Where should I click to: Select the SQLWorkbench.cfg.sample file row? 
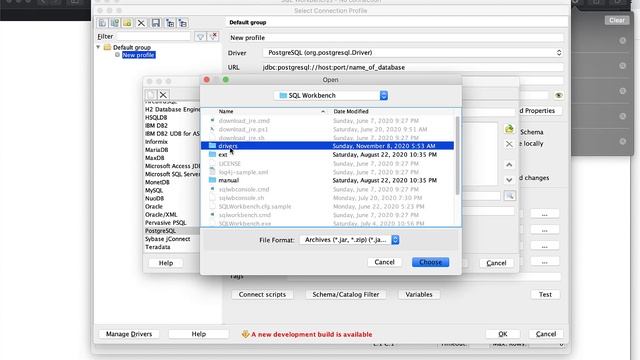327,206
